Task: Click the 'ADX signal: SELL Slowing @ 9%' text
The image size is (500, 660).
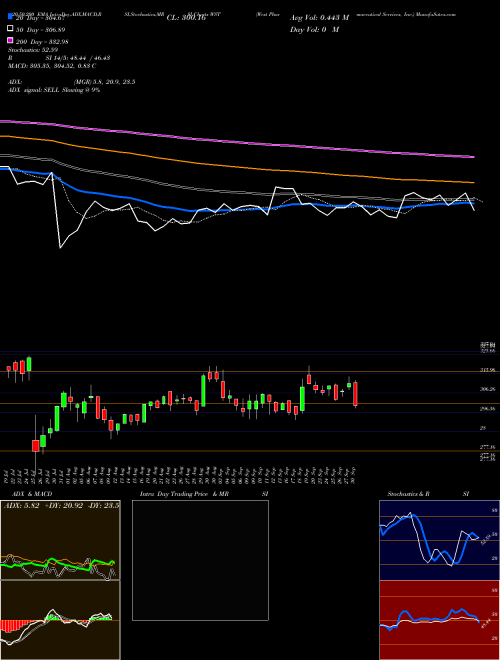Action: [x=54, y=90]
